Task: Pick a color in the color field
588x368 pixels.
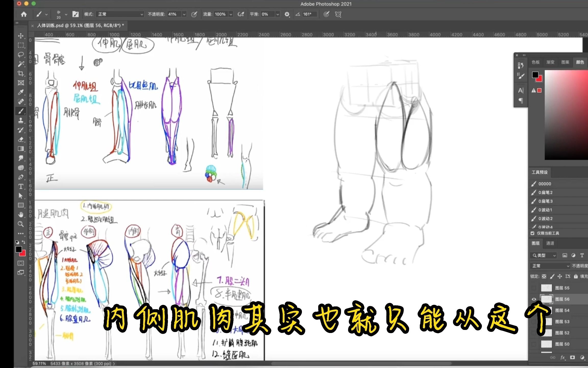Action: (x=566, y=115)
